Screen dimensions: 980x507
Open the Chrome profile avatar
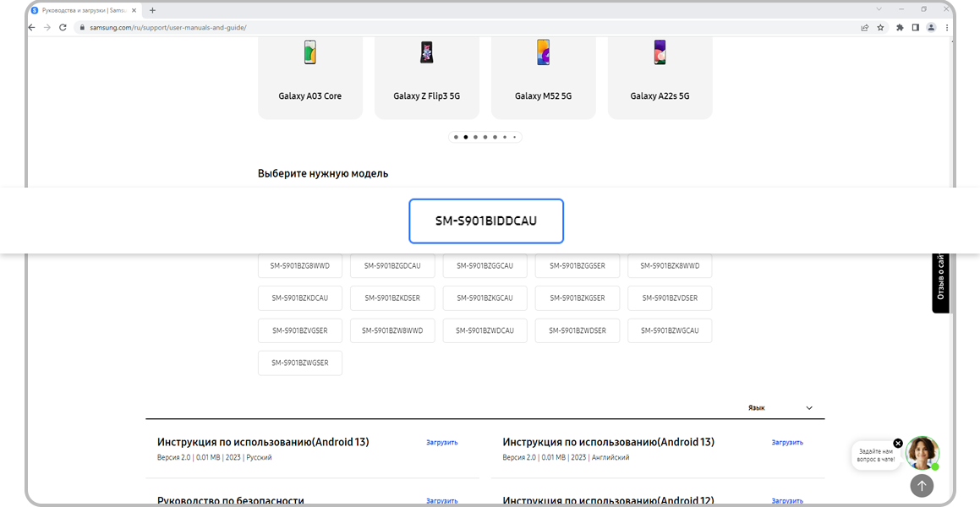click(x=931, y=28)
